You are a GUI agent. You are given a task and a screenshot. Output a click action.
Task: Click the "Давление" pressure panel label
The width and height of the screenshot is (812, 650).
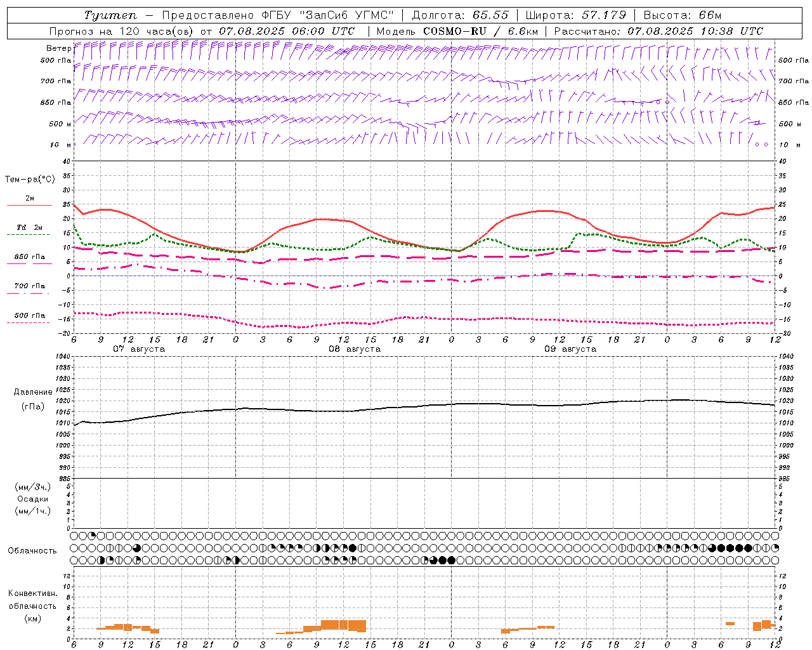pos(33,392)
